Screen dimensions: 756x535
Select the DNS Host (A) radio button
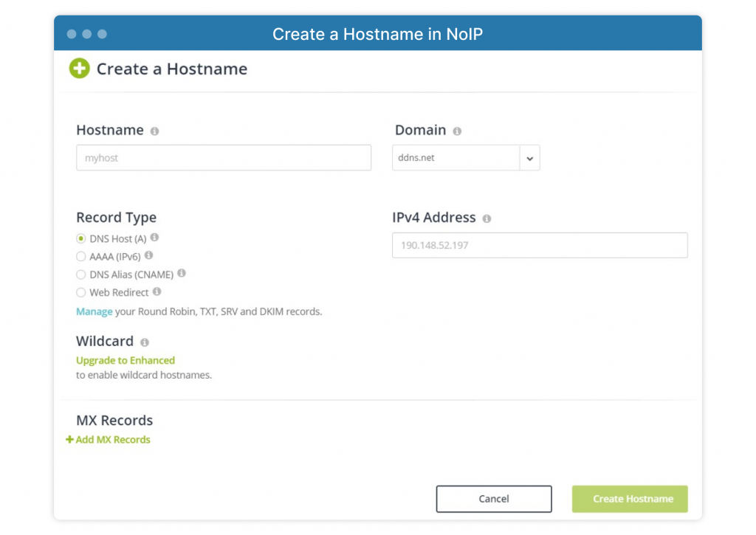pos(81,238)
